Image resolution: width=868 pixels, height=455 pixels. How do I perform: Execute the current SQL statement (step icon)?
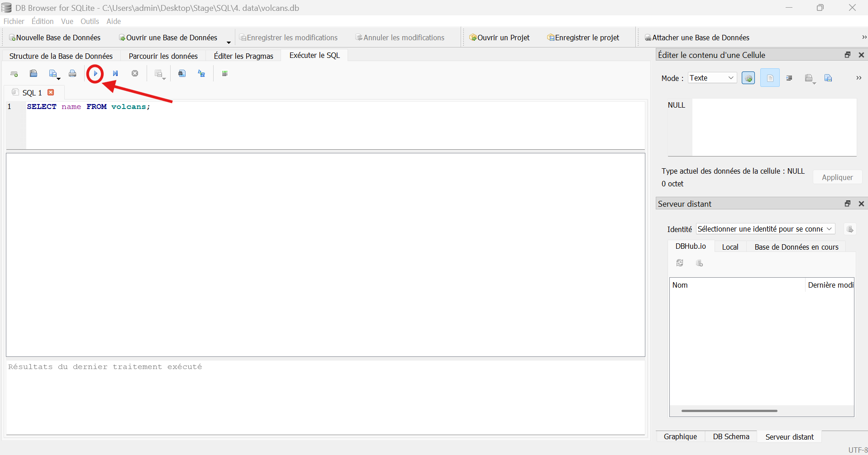click(x=115, y=73)
